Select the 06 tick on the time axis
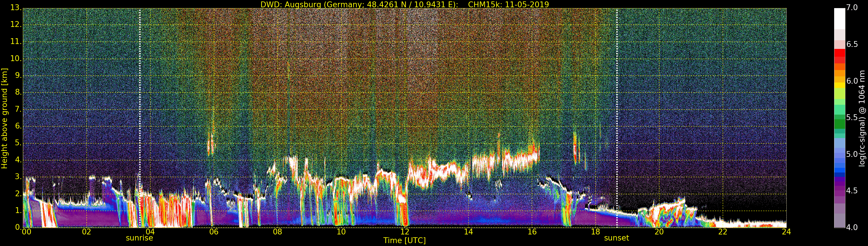Image resolution: width=868 pixels, height=246 pixels. click(x=214, y=232)
